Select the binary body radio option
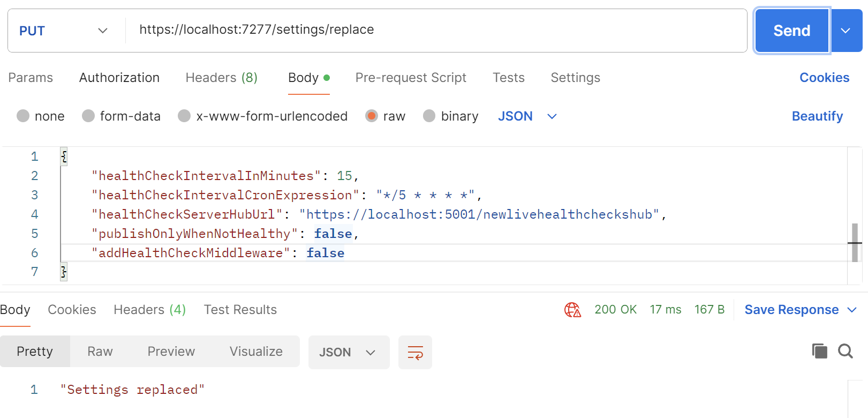This screenshot has width=868, height=418. pos(429,116)
